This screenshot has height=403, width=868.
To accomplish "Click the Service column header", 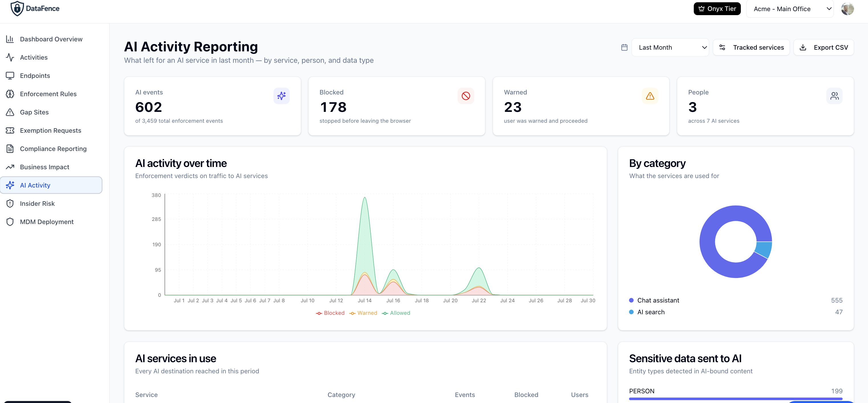I will pos(146,394).
